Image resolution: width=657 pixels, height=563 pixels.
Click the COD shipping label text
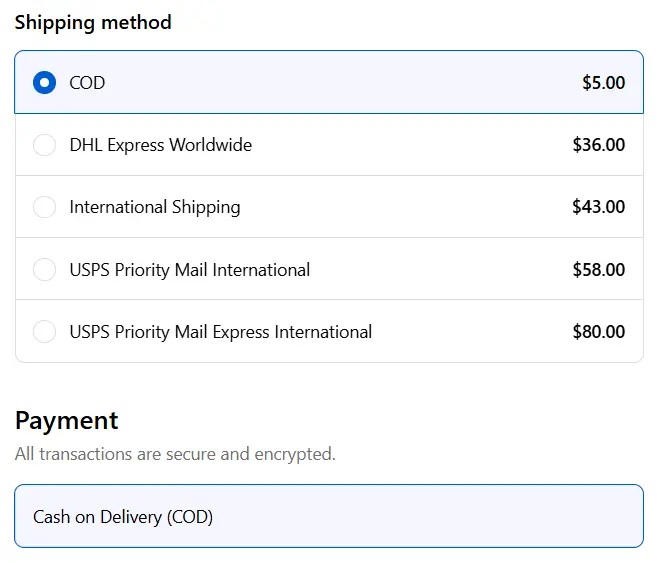coord(87,83)
